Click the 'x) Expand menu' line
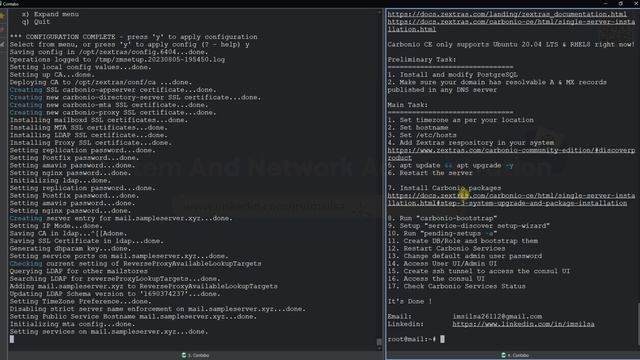This screenshot has width=640, height=360. [x=50, y=14]
